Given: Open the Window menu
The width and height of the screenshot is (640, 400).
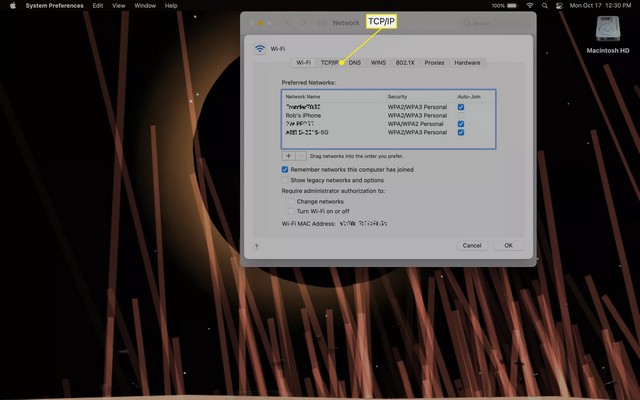Looking at the screenshot, I should pos(145,6).
